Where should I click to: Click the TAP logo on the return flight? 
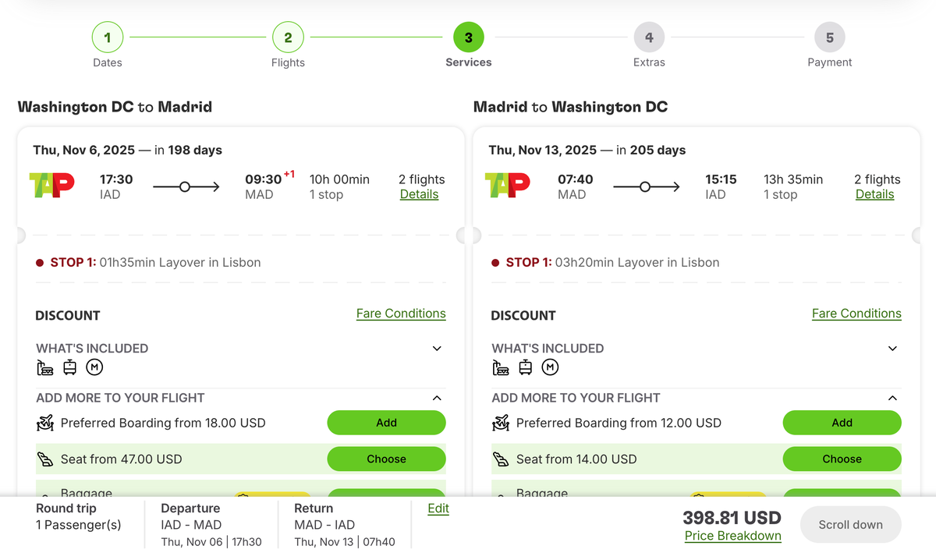point(508,186)
